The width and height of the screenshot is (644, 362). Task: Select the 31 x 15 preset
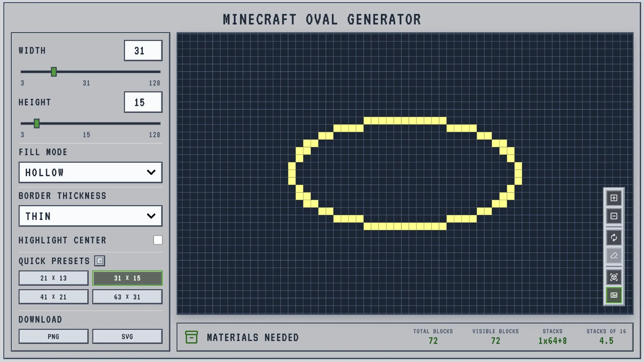point(127,278)
